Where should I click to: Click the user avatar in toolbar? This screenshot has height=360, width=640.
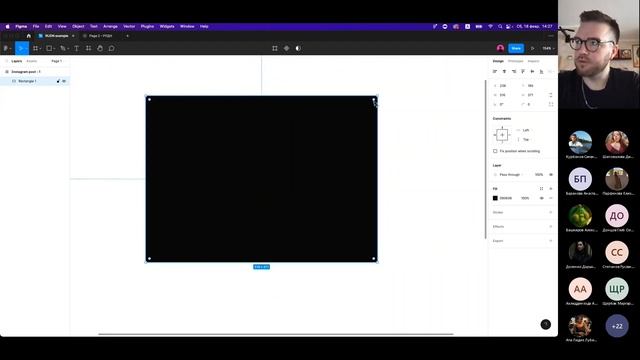500,48
